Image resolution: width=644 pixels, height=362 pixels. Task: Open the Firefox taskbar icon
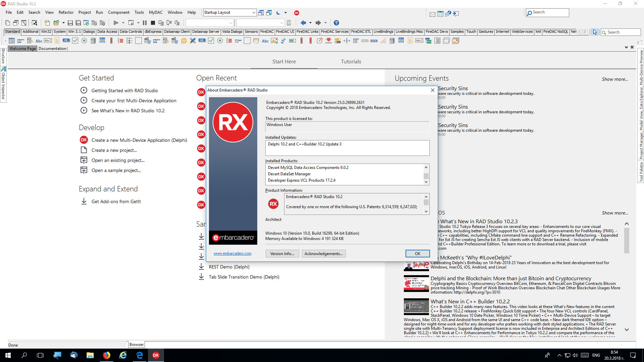point(107,355)
